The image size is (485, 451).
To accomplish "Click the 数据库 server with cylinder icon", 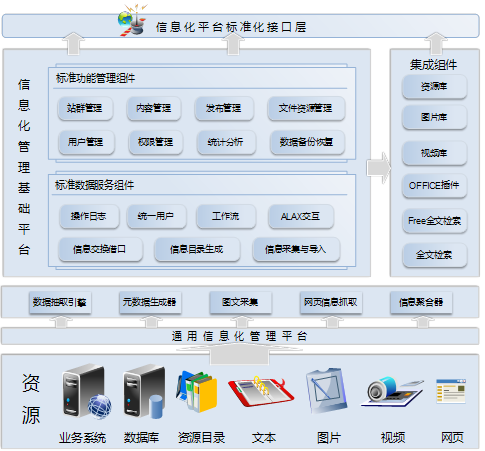I will (x=144, y=391).
